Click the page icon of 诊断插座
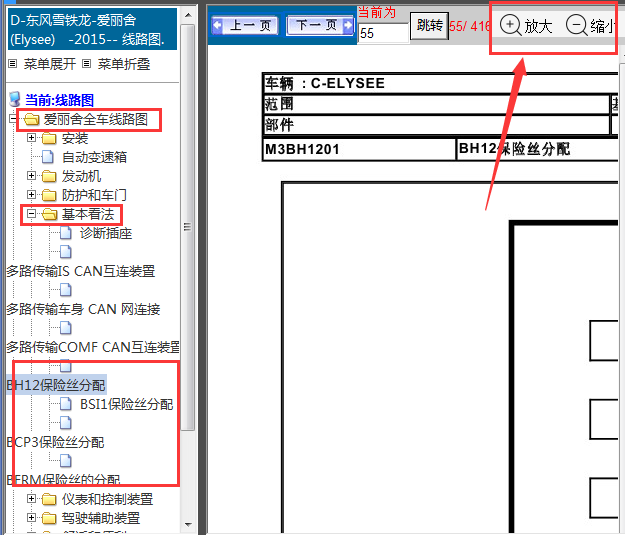 66,233
